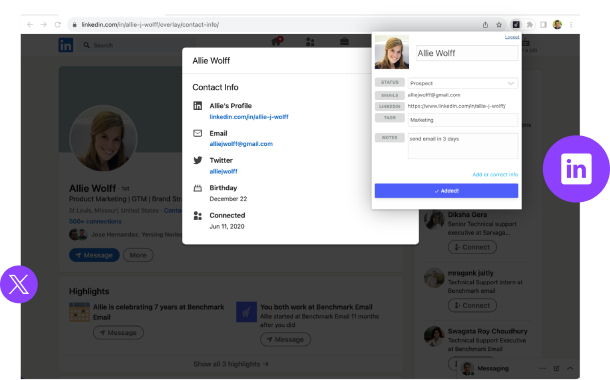Click Allie's photo in extension popup
Viewport: 610px width, 380px height.
click(392, 52)
